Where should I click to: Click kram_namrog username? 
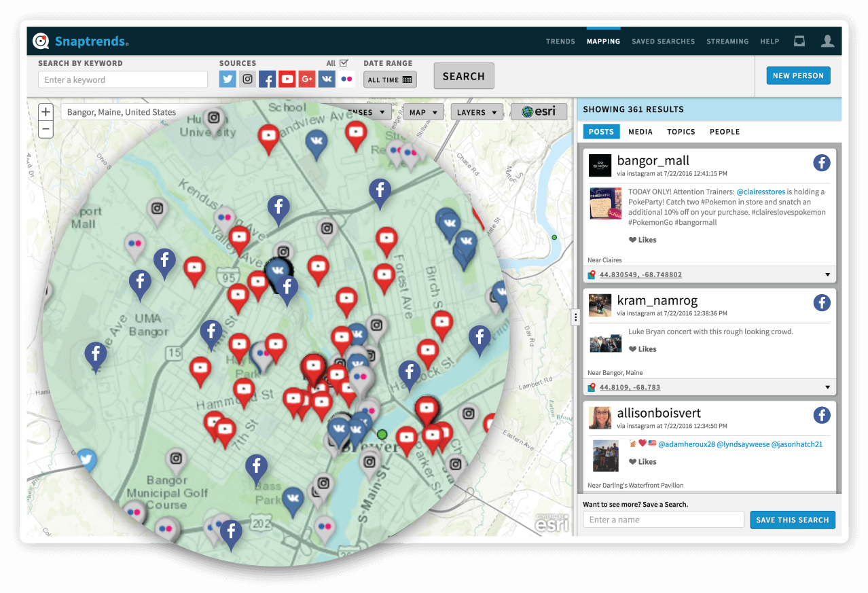pyautogui.click(x=657, y=300)
